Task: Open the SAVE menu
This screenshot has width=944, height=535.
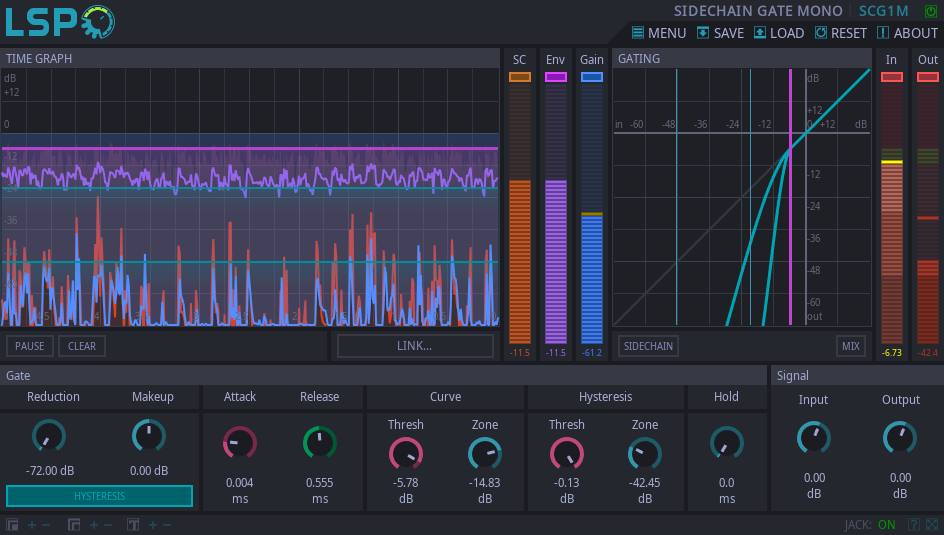Action: (720, 33)
